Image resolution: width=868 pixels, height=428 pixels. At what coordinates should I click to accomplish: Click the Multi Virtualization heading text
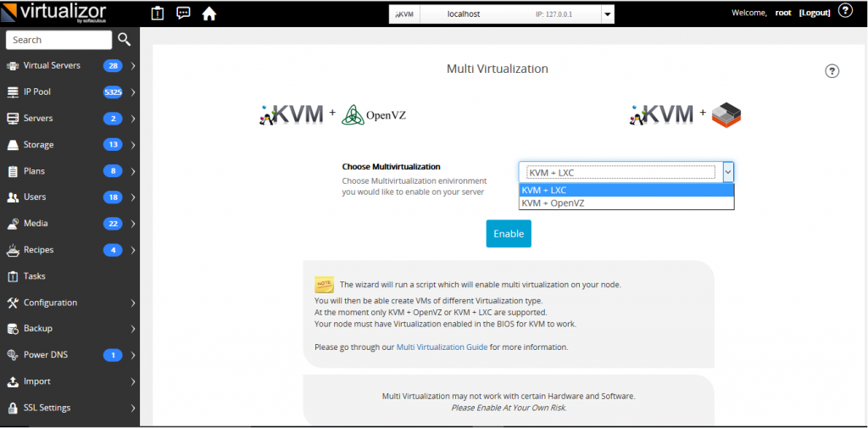[497, 69]
